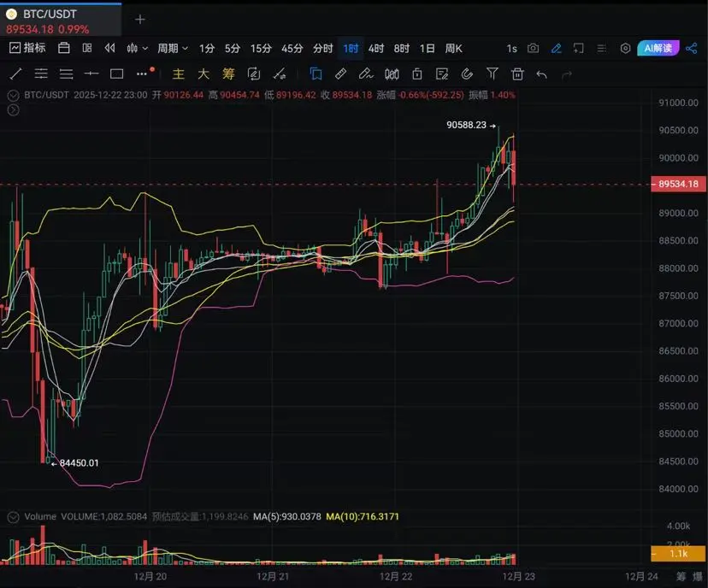The height and width of the screenshot is (588, 708).
Task: Toggle the 大 indicator button
Action: (x=204, y=73)
